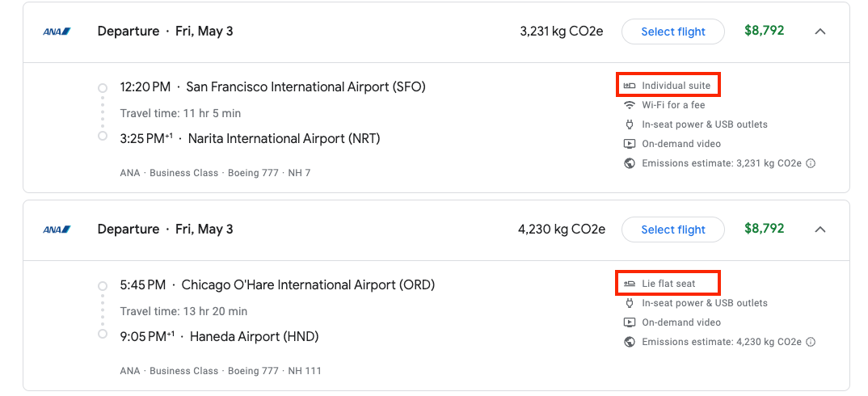The width and height of the screenshot is (868, 396).
Task: Click the Lie flat seat amenity label
Action: [668, 284]
